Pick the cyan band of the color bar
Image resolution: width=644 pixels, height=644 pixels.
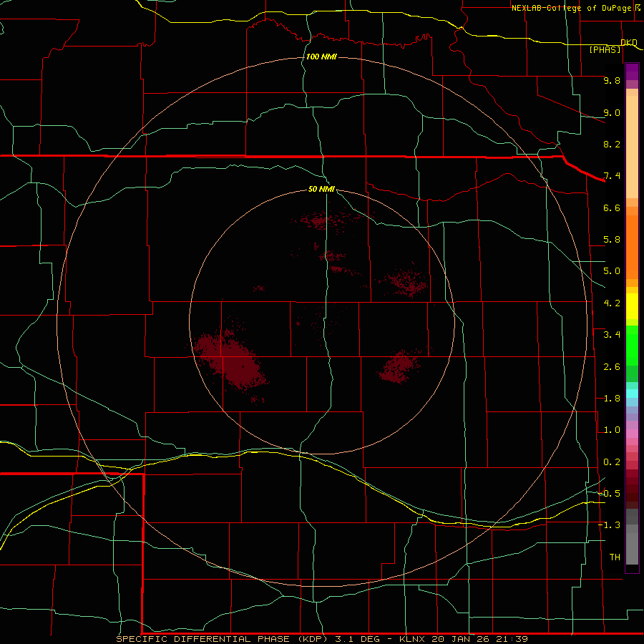(632, 394)
